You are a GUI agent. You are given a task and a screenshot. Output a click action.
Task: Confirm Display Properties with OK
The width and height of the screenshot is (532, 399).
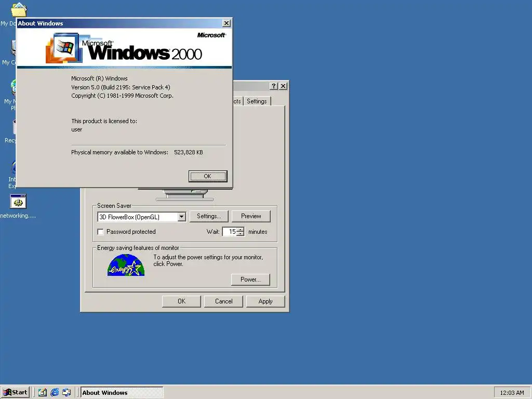coord(181,301)
